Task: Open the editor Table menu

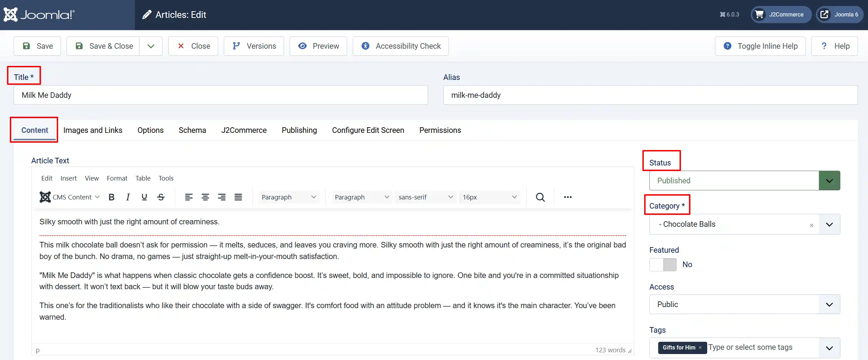Action: pos(143,178)
